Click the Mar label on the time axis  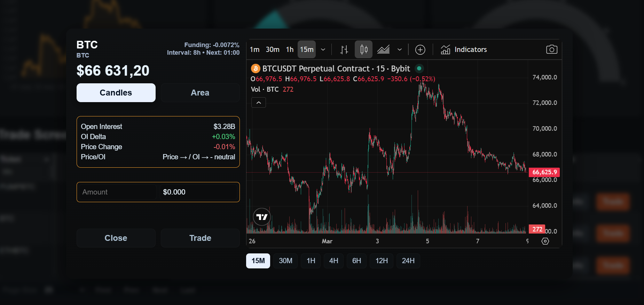click(x=327, y=241)
